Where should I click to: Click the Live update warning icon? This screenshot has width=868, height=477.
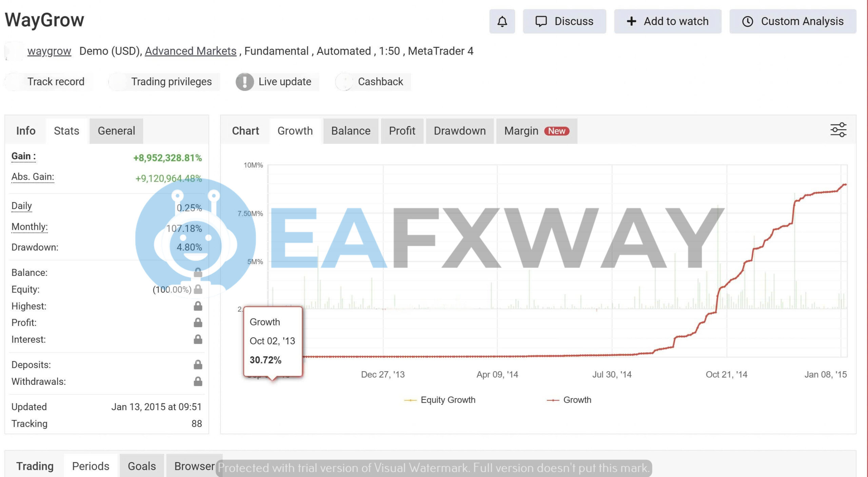tap(244, 82)
